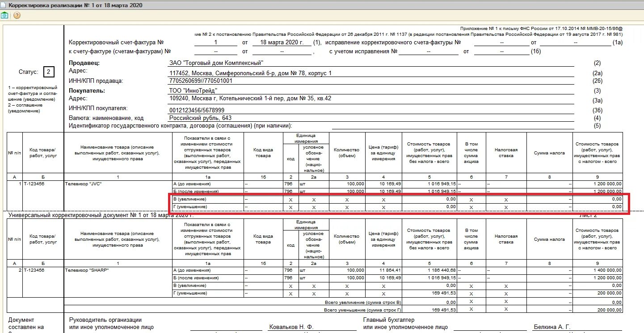Select seller name ЗАО "Торговый дом Комплексный"
Screen dimensions: 644x333
[216, 63]
